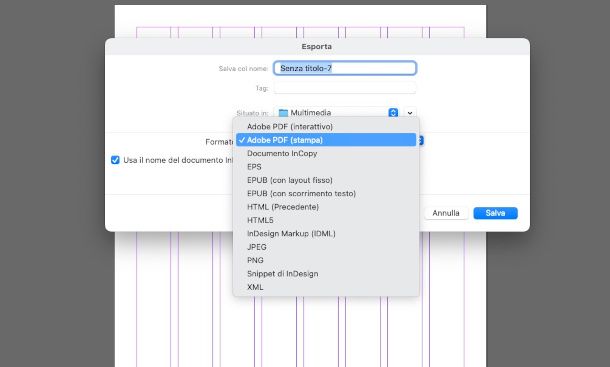
Task: Select EPUB (con scorrimento testo)
Action: (326, 193)
